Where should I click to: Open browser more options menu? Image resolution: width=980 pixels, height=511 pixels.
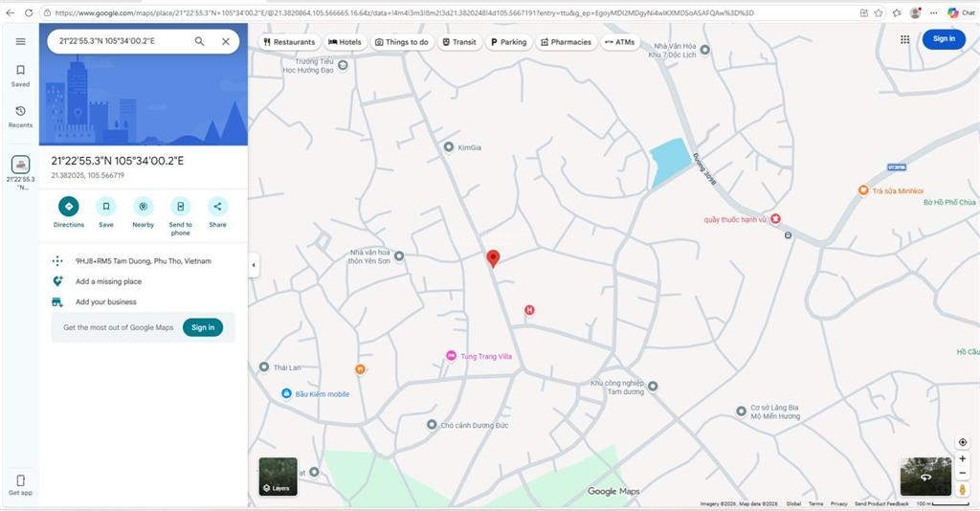click(933, 12)
